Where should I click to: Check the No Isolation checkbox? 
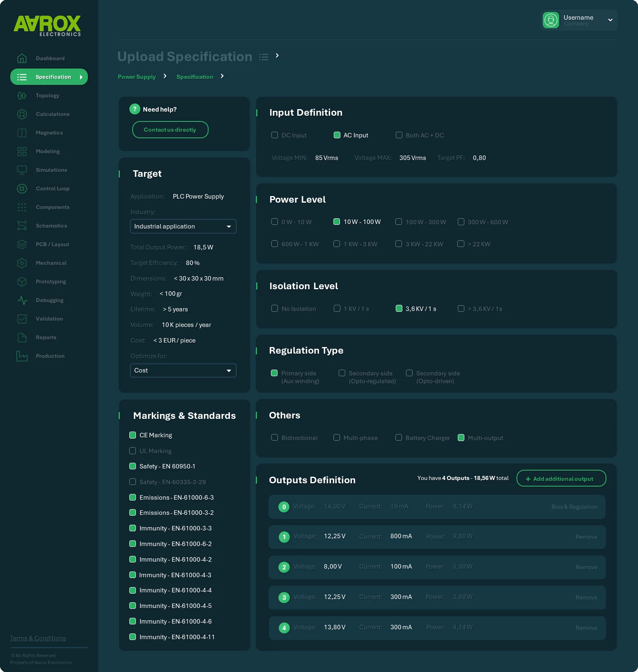point(275,308)
